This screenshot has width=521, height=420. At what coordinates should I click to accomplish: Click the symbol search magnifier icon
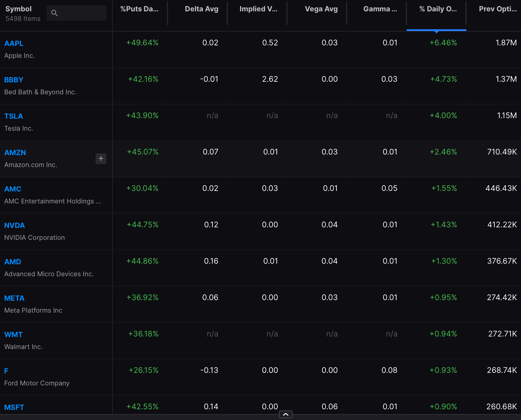coord(54,13)
